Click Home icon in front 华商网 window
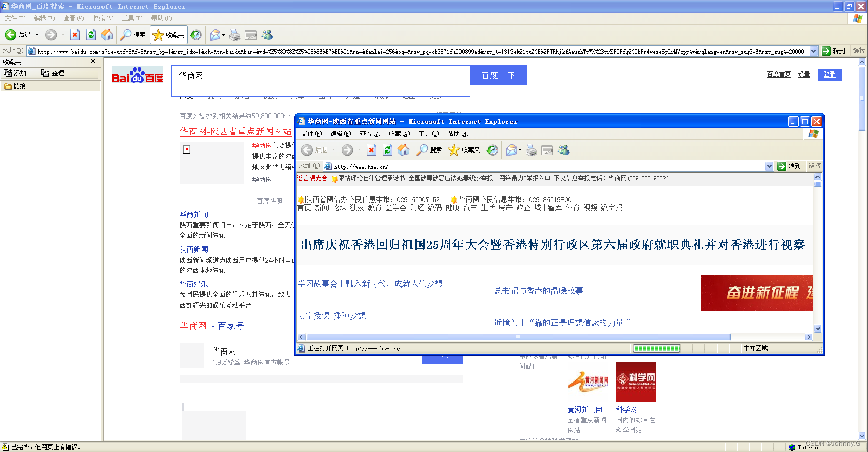Screen dimensions: 868x452 (x=403, y=150)
